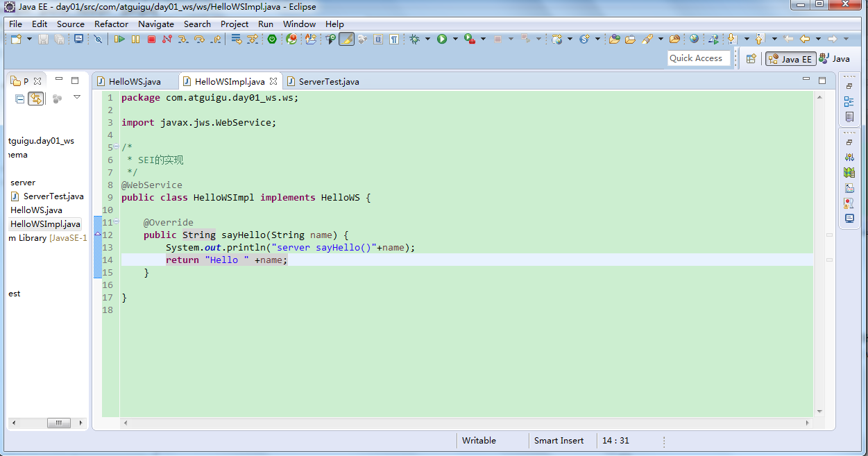Click the red Terminate button in toolbar
868x456 pixels.
point(151,40)
